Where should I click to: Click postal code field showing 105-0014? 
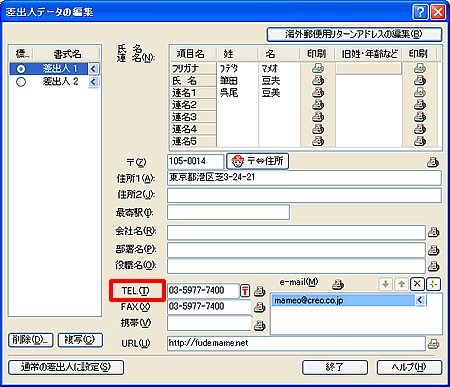[x=195, y=162]
